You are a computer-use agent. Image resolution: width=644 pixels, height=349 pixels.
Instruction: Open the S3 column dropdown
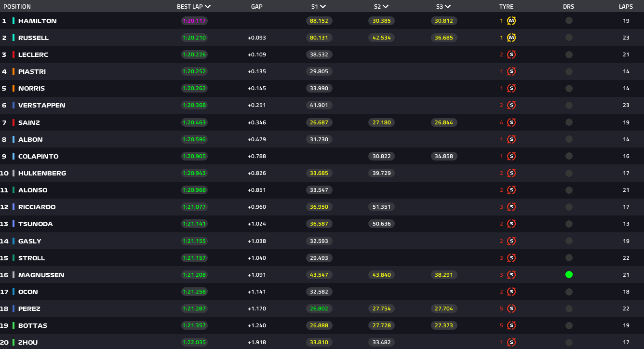[448, 7]
